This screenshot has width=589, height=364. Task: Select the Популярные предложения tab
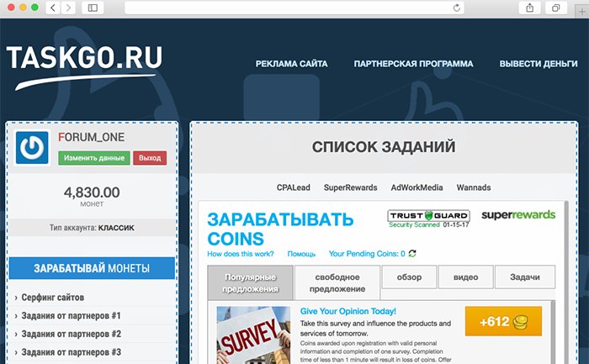[x=250, y=283]
